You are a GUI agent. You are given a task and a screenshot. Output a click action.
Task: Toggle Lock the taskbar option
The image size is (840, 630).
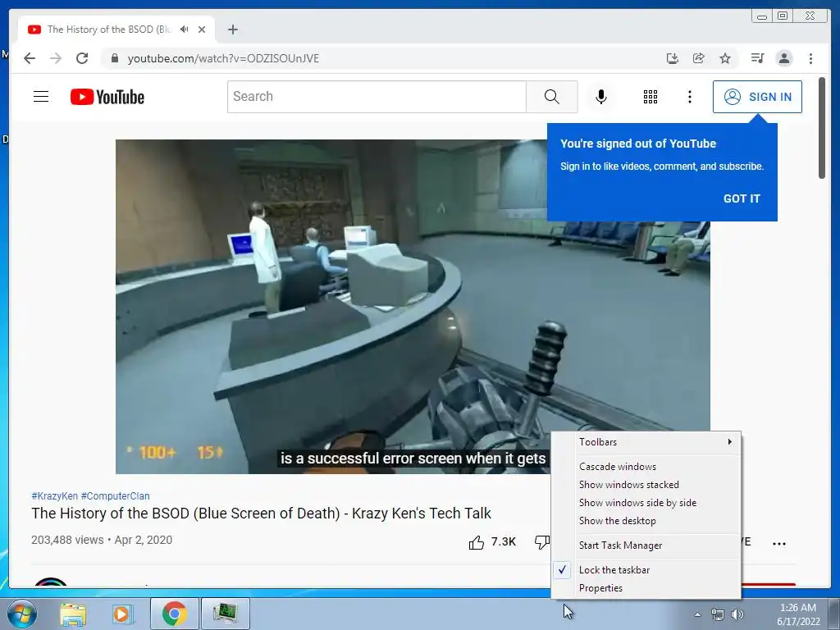646,570
